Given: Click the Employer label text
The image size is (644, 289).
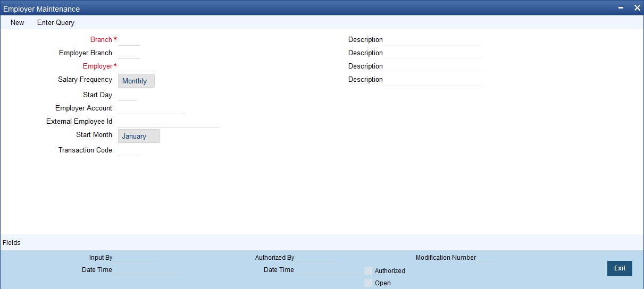Looking at the screenshot, I should pos(97,66).
